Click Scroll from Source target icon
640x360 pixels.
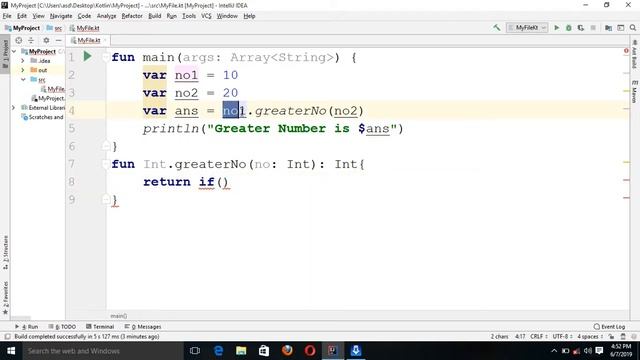tap(19, 40)
